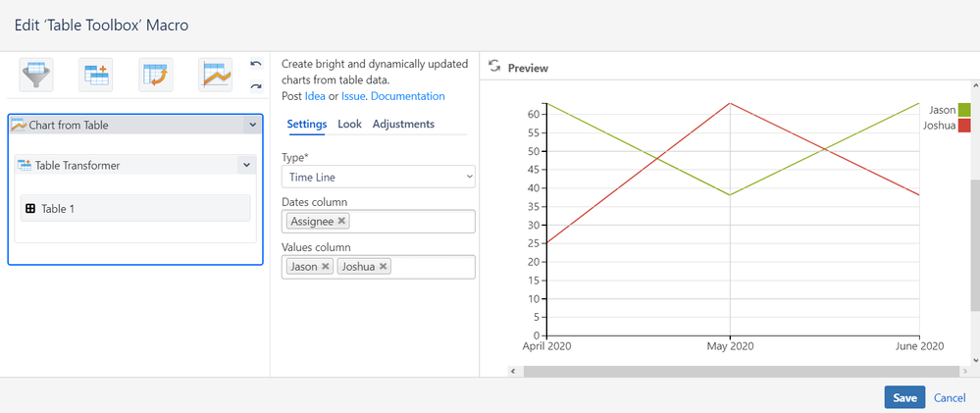
Task: Select the Table Filter funnel icon
Action: [36, 75]
